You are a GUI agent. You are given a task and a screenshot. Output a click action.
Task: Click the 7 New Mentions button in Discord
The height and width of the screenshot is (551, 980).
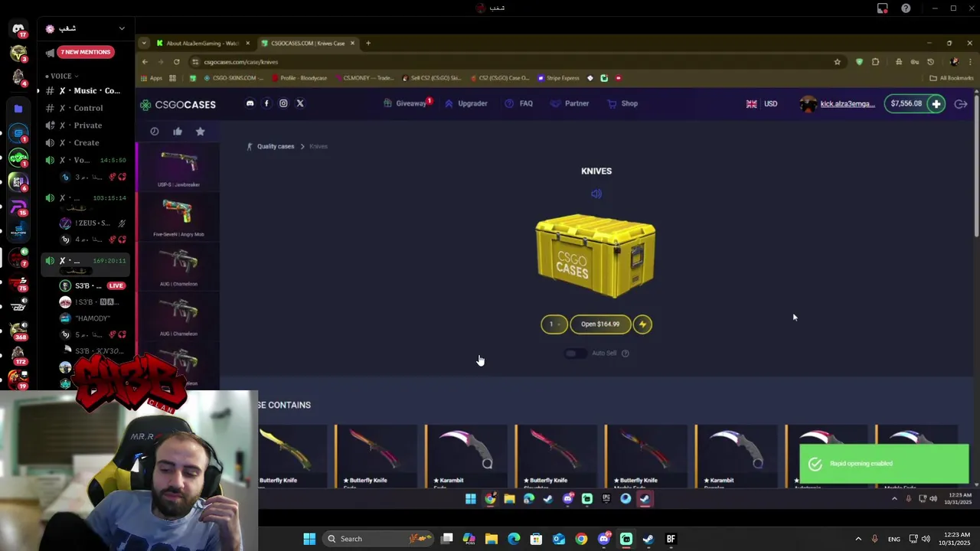coord(86,52)
